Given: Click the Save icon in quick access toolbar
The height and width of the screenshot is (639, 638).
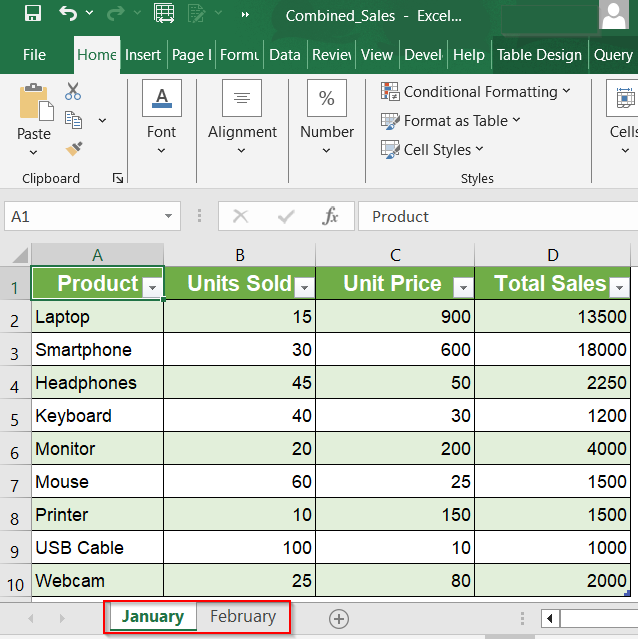Looking at the screenshot, I should point(33,14).
